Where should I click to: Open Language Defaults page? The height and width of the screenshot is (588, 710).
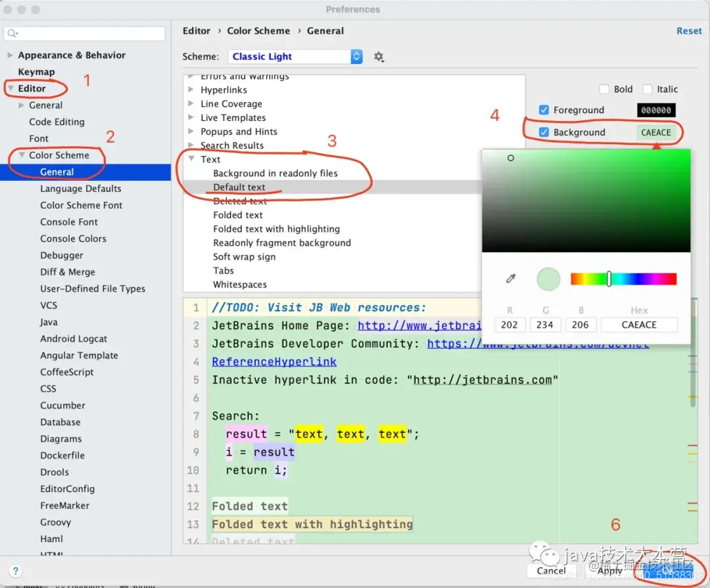[x=81, y=189]
